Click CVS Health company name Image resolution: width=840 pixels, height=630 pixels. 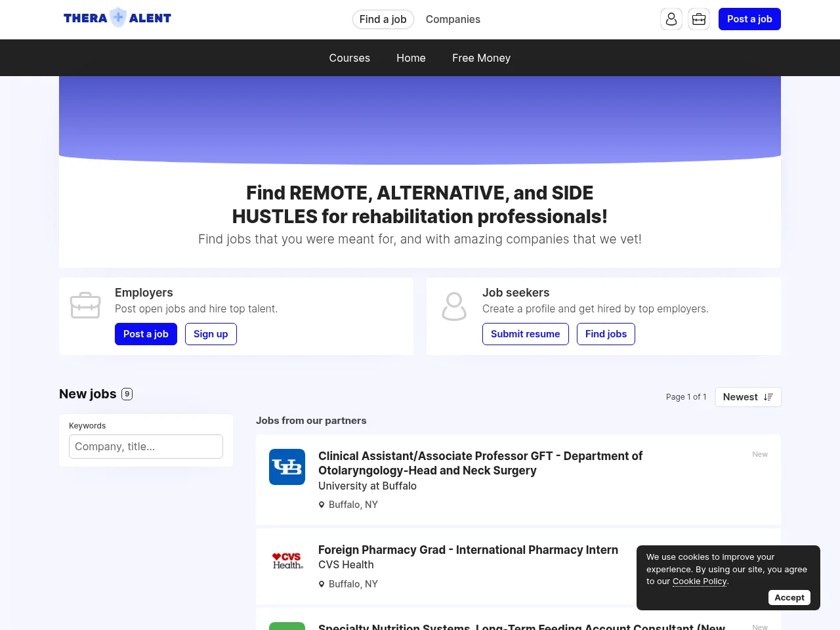tap(346, 564)
